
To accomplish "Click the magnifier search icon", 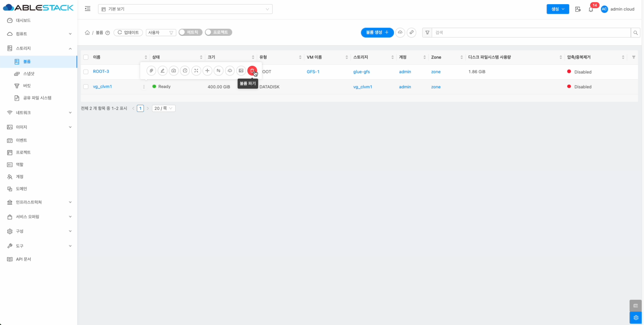I will [x=635, y=33].
